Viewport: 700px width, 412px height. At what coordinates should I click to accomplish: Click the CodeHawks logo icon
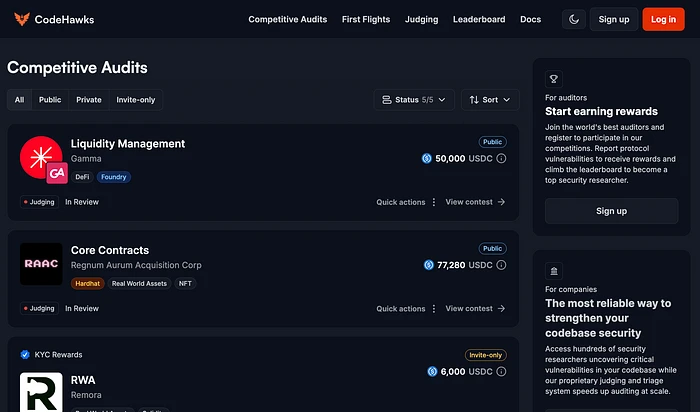[17, 19]
